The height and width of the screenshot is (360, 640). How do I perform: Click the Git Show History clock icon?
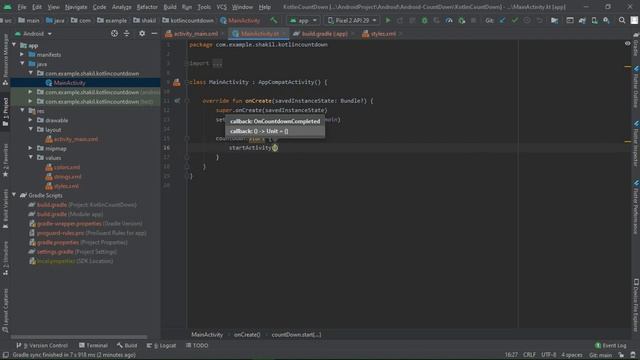(x=527, y=20)
